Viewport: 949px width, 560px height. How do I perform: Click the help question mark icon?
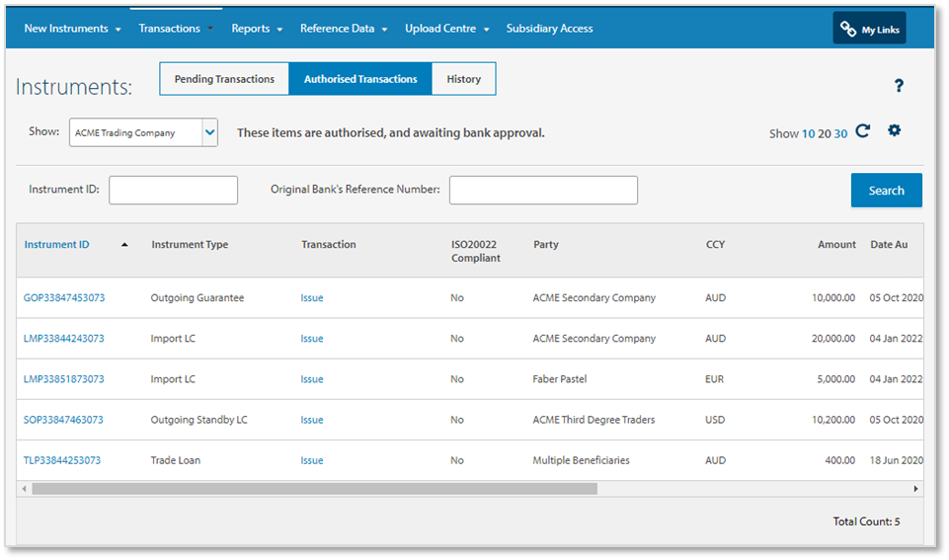pos(899,86)
